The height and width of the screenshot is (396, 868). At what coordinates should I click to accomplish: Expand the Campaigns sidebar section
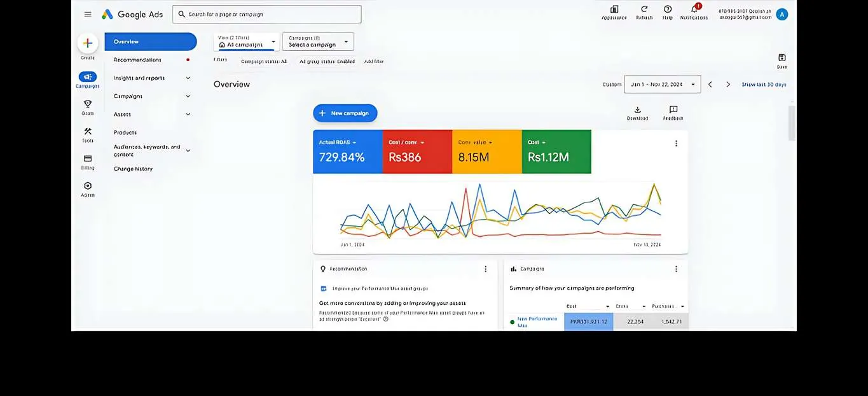[x=188, y=96]
